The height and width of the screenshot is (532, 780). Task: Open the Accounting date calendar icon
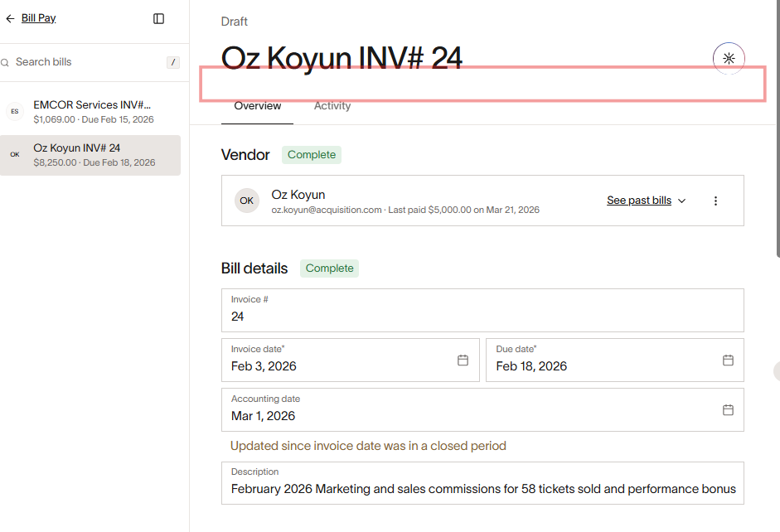[x=728, y=409]
